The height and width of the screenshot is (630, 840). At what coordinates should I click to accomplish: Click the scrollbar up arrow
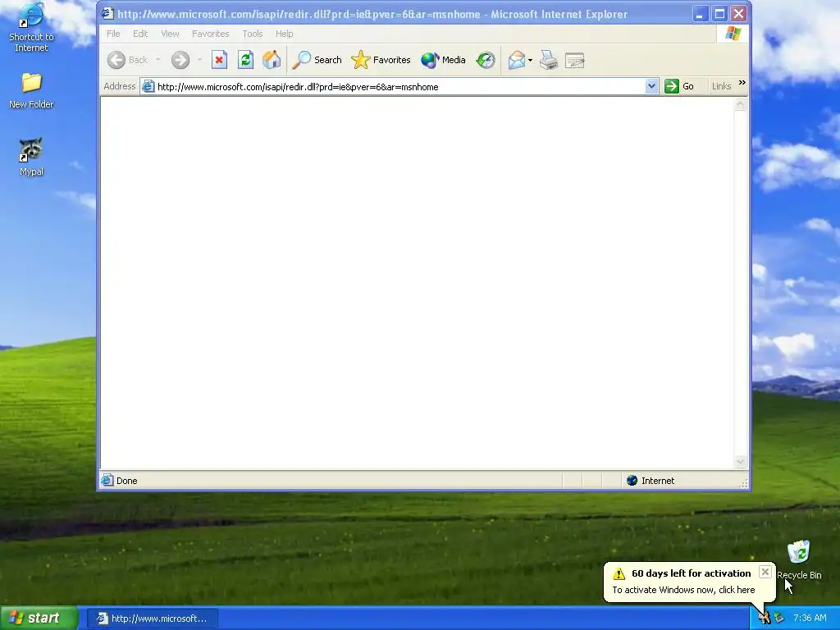[741, 104]
